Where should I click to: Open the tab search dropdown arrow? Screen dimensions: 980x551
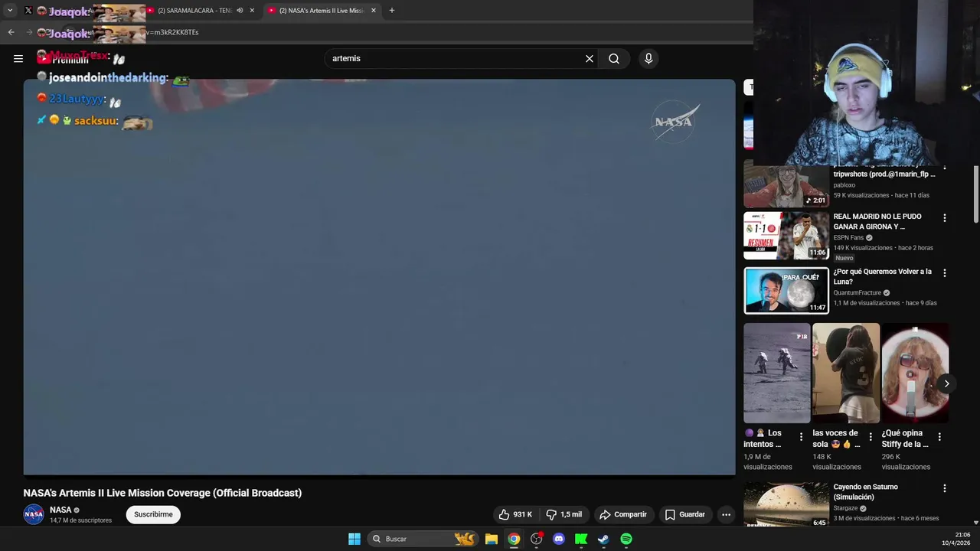click(x=10, y=11)
